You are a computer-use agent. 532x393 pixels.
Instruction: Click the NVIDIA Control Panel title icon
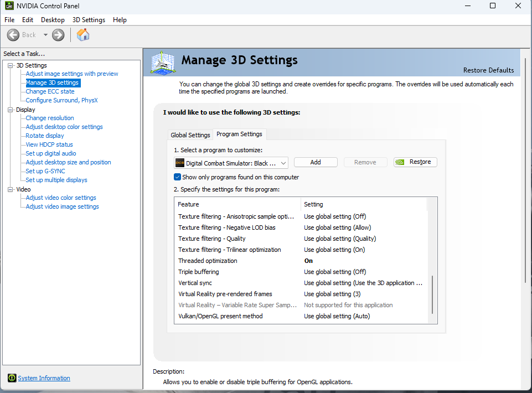(9, 6)
